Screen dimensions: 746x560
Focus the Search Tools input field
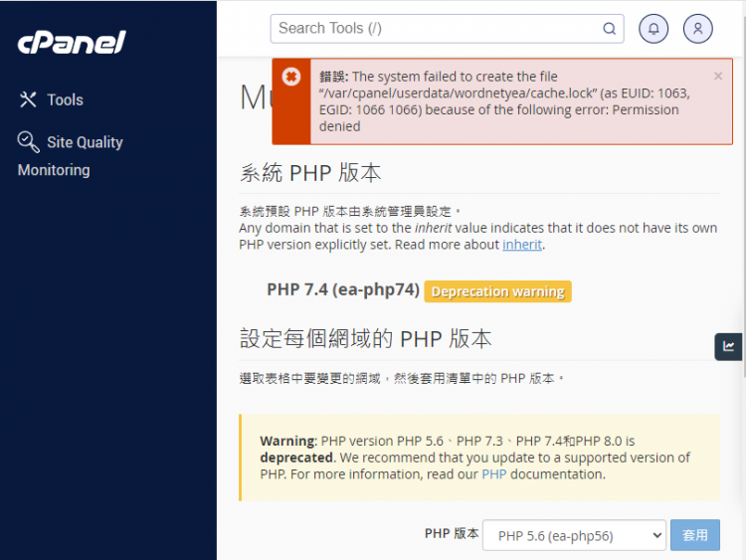447,29
